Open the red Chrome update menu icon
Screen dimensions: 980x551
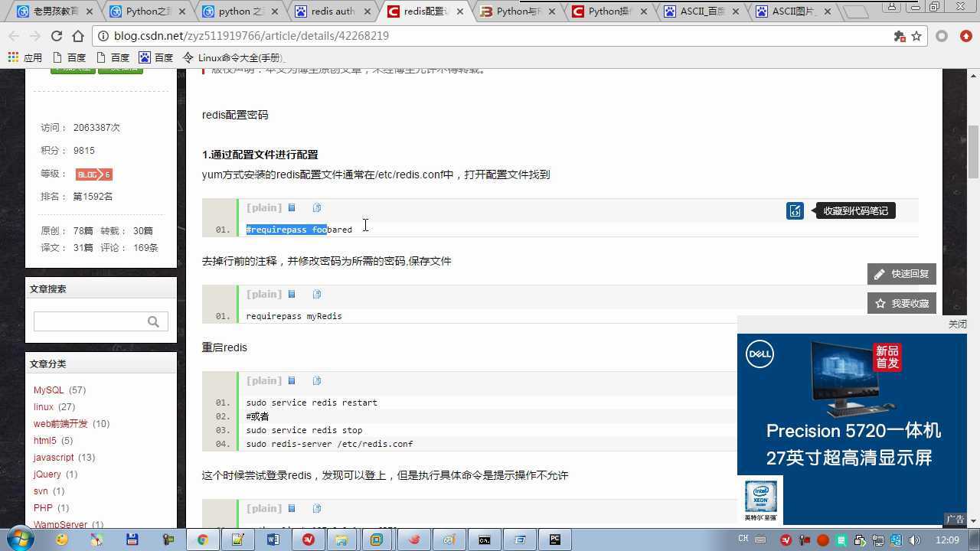[x=965, y=36]
